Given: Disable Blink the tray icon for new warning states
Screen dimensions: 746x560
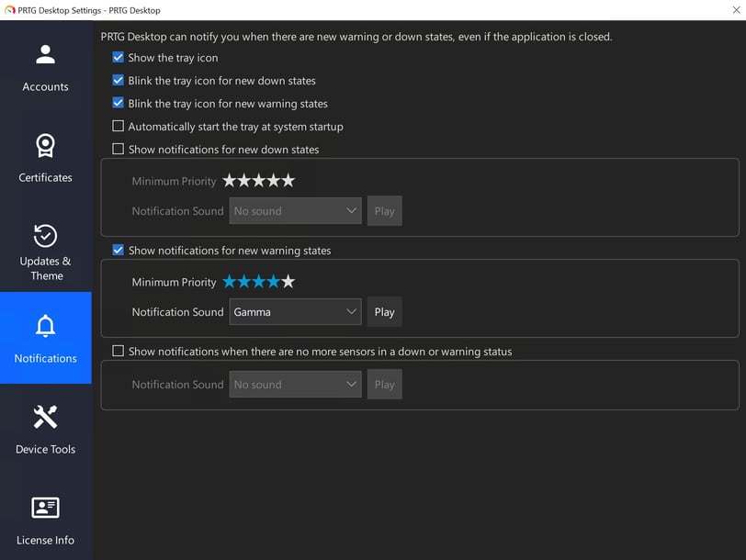Looking at the screenshot, I should tap(118, 103).
